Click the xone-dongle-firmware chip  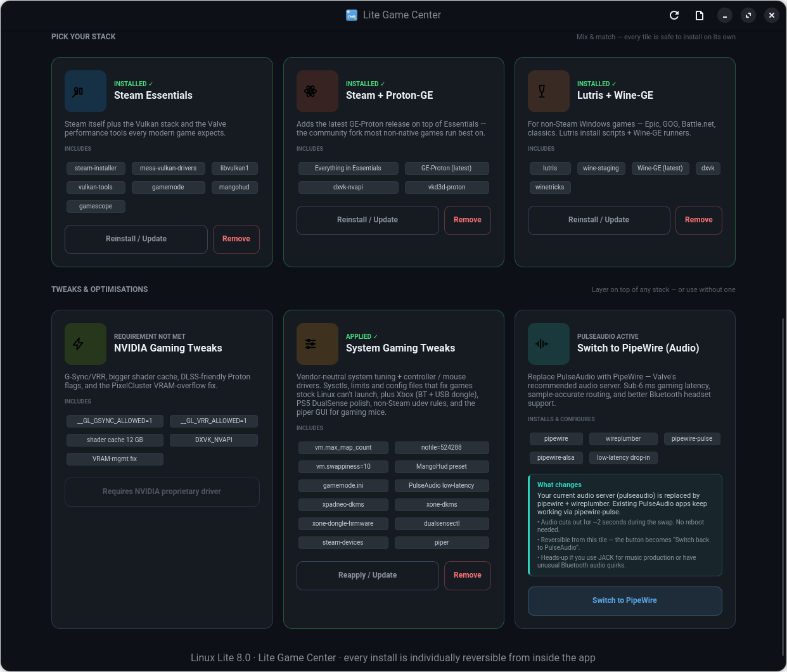click(x=343, y=524)
